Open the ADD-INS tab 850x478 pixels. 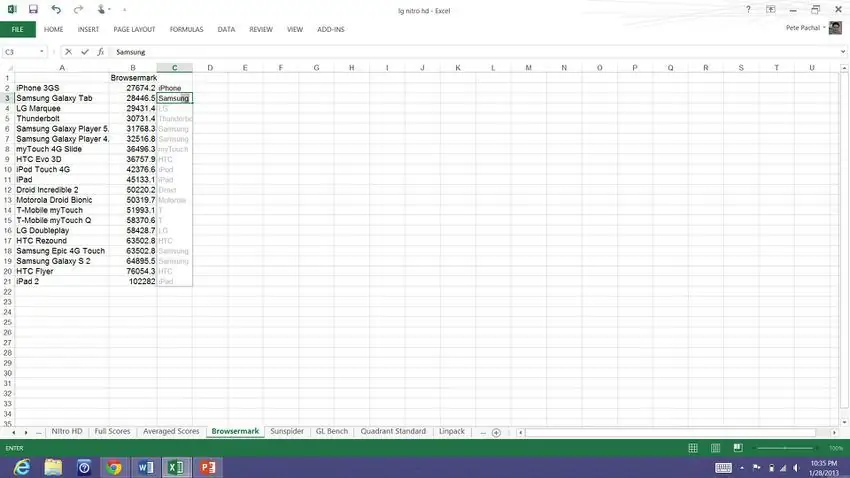coord(331,29)
